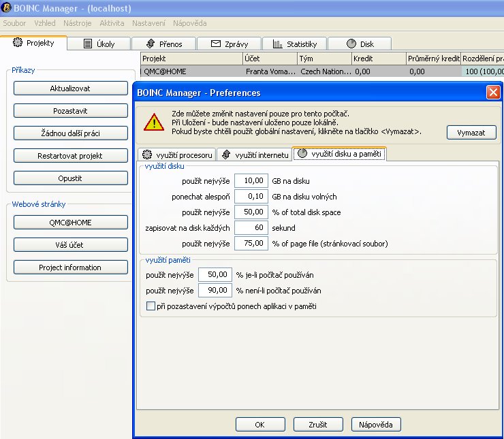The width and height of the screenshot is (504, 439).
Task: Click the Czech Nation... team cell
Action: coord(326,71)
